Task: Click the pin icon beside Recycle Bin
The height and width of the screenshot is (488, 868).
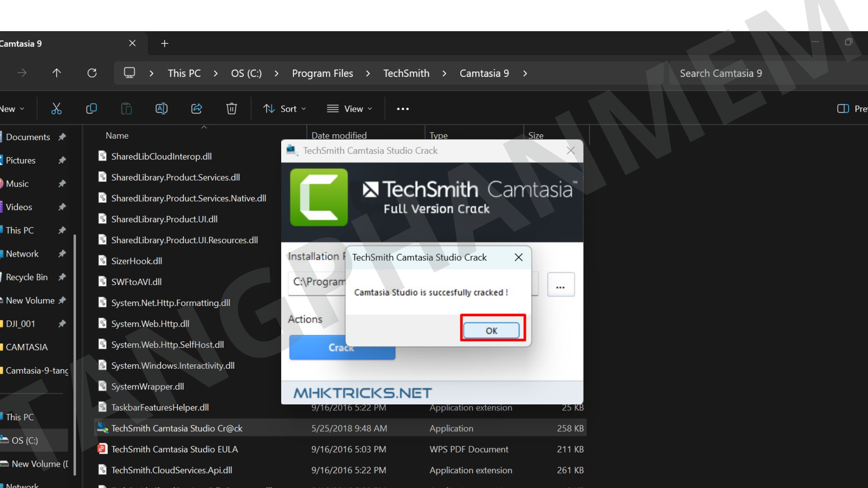Action: point(62,277)
